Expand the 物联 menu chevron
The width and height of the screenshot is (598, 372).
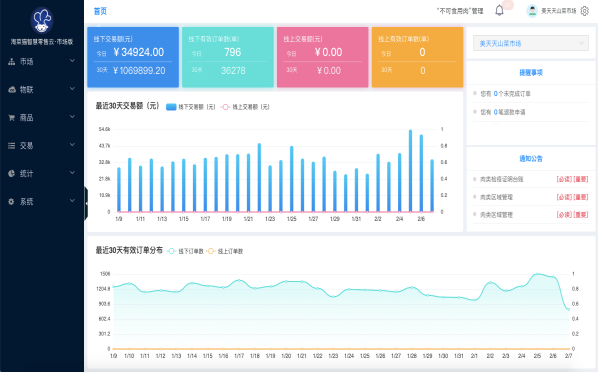[x=72, y=89]
